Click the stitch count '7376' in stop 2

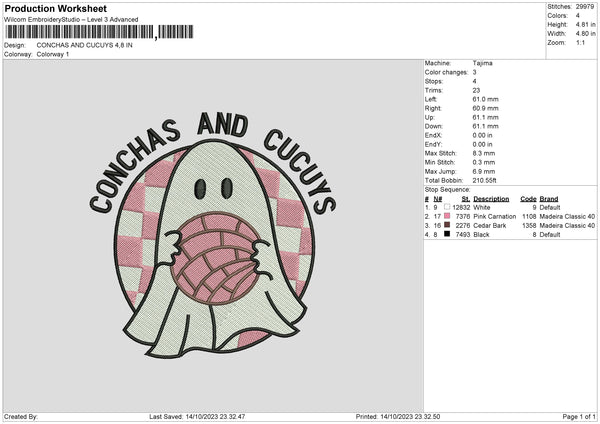click(463, 217)
